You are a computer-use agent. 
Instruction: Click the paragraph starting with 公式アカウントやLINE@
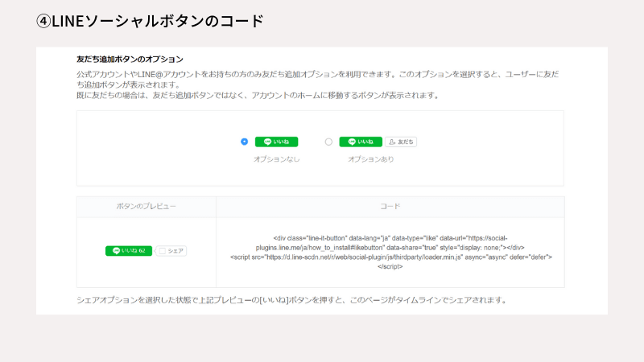(317, 80)
